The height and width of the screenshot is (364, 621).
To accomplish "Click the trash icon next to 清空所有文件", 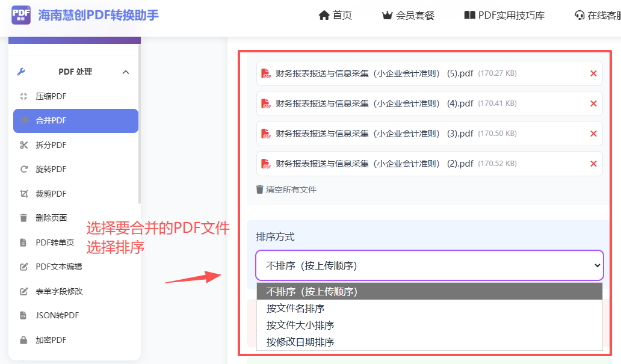I will click(259, 190).
